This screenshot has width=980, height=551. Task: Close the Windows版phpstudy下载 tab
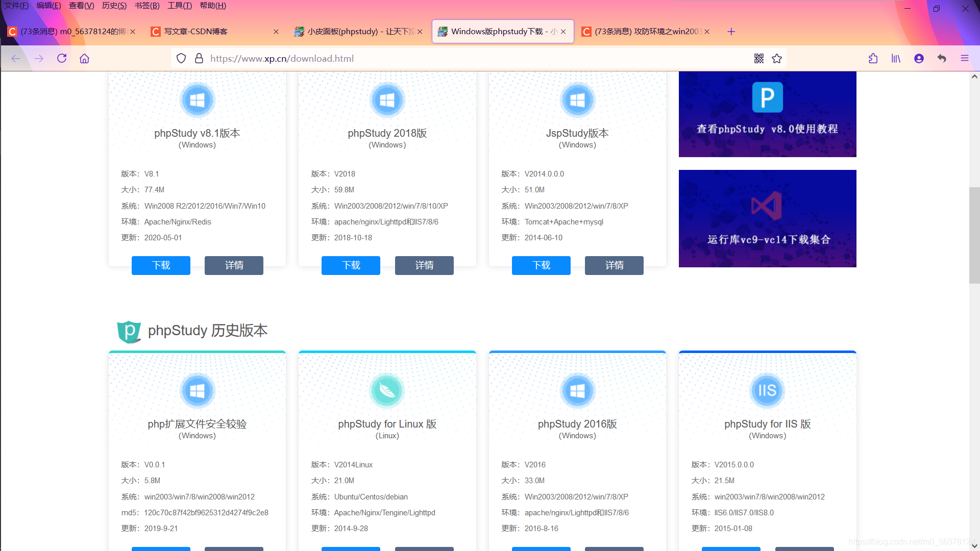tap(563, 32)
